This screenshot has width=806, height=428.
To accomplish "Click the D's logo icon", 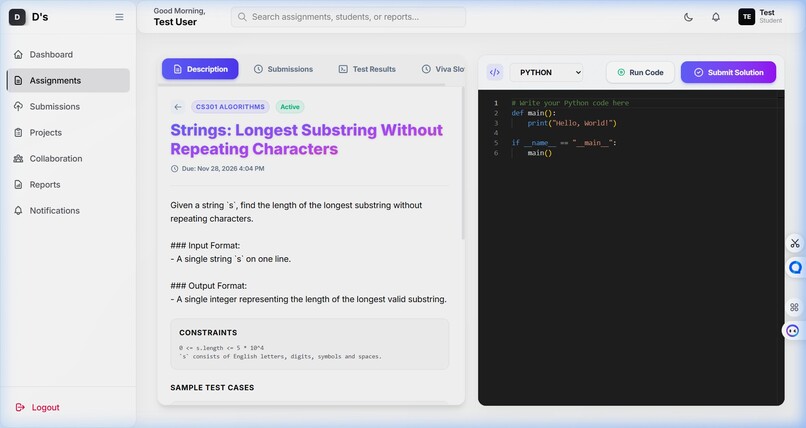I will 17,17.
